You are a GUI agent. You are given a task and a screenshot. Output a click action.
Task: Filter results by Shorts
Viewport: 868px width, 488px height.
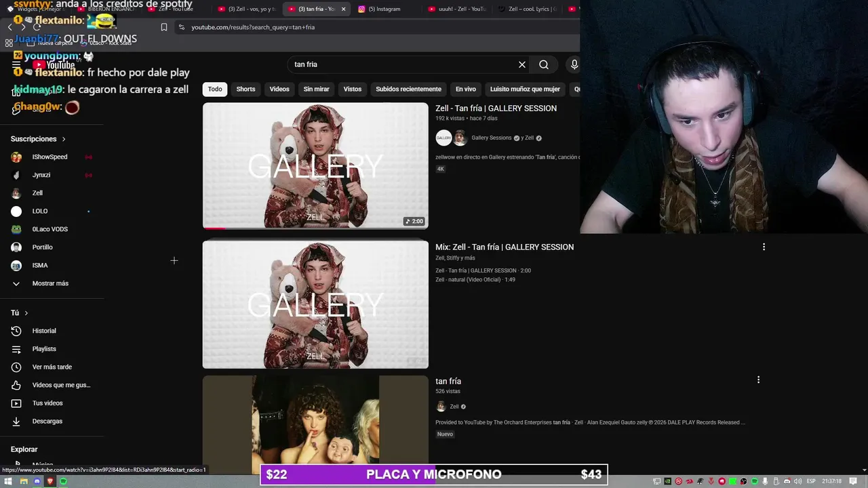[245, 89]
